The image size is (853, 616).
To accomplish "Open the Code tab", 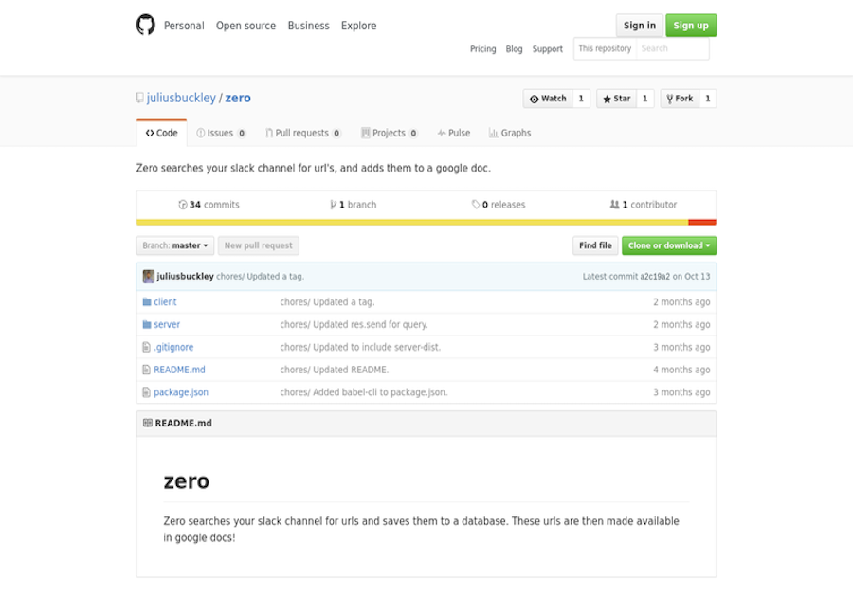I will click(161, 133).
